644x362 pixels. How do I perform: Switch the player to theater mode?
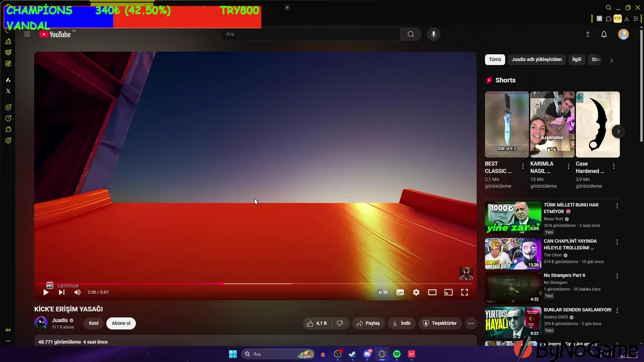click(432, 292)
